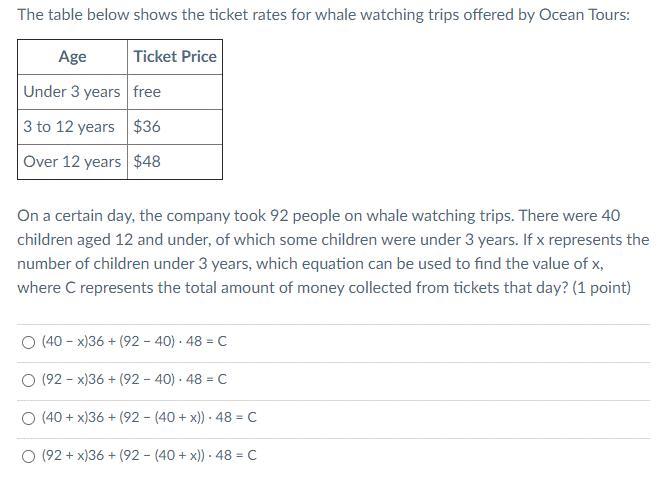Click the equation text beginning '(92 + x)36 + (92'
Image resolution: width=663 pixels, height=493 pixels.
point(149,456)
